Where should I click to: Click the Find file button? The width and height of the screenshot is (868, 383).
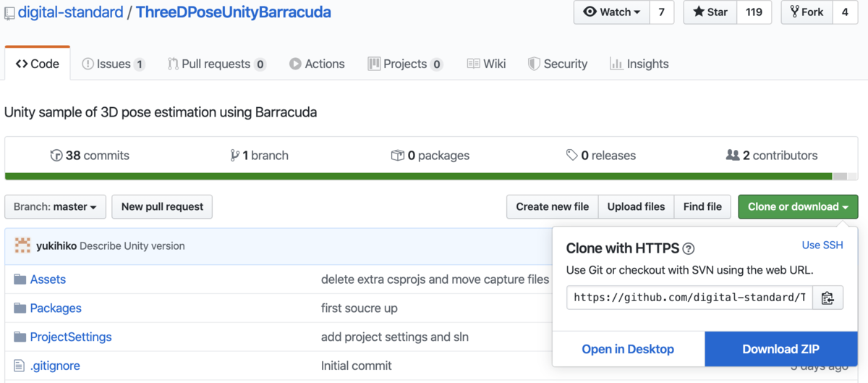702,206
